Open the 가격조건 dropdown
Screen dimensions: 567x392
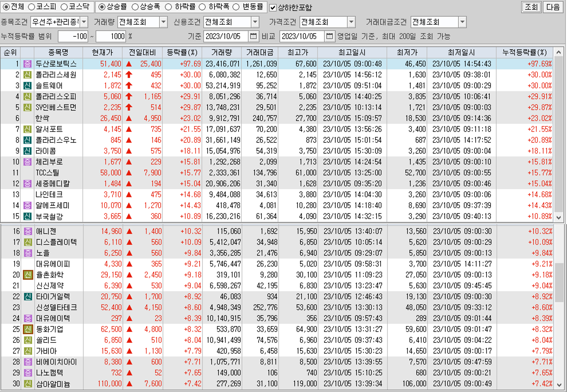tap(351, 22)
